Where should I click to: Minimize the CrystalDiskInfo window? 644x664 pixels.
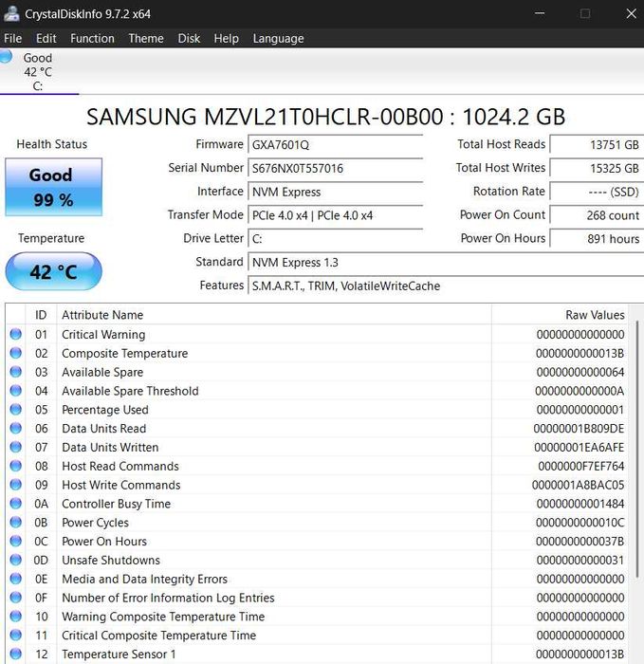(x=540, y=13)
